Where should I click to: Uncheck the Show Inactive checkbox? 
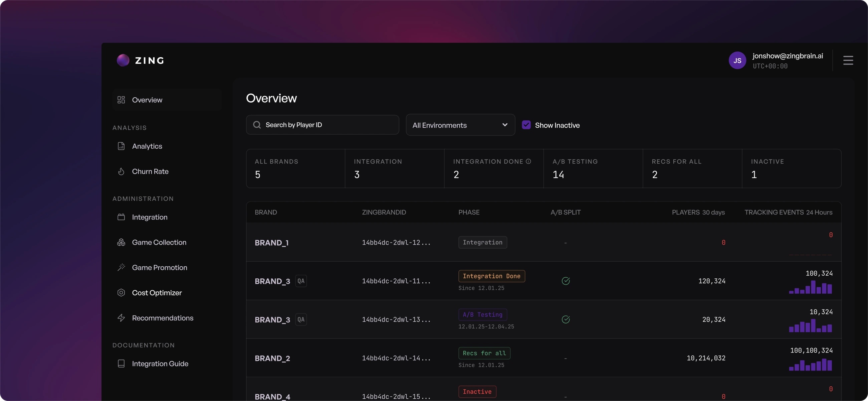[526, 125]
